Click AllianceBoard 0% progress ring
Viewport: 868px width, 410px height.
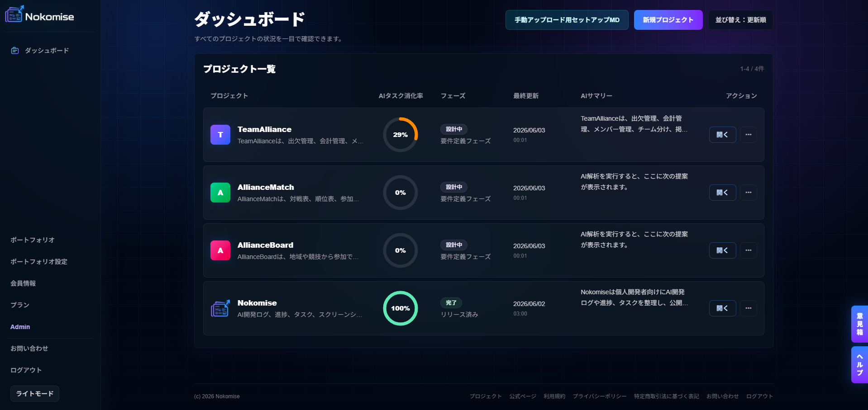[401, 250]
